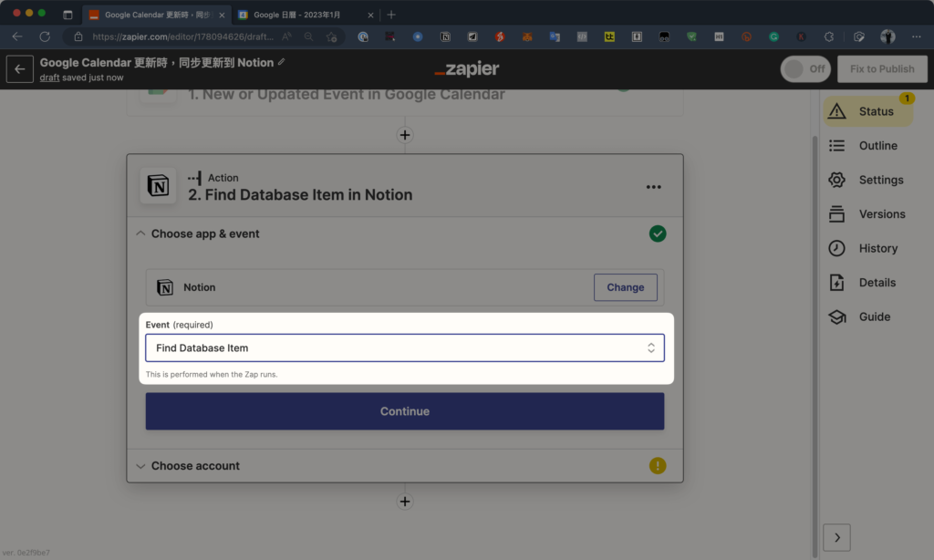Open the Details panel
The height and width of the screenshot is (560, 934).
coord(862,283)
